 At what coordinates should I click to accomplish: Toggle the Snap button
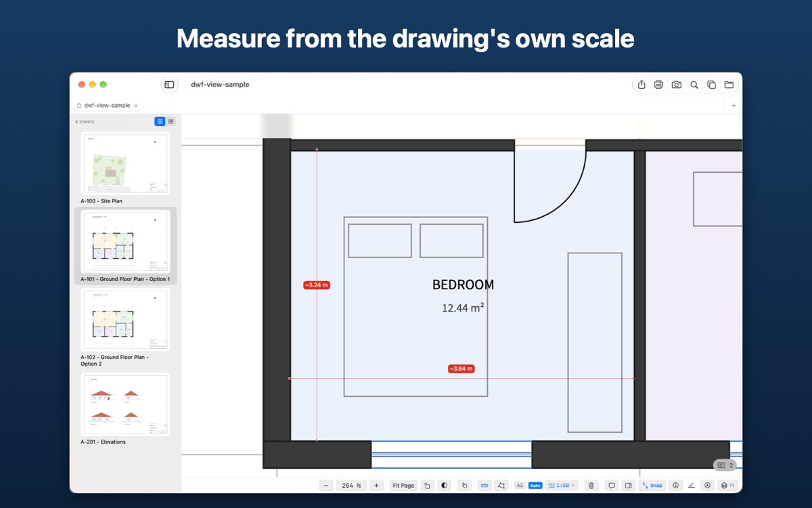pos(653,485)
